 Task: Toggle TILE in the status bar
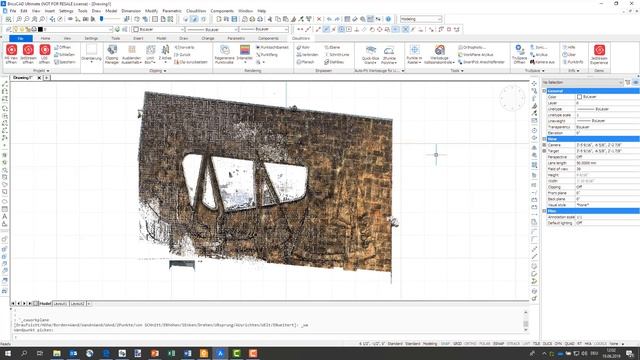(x=536, y=344)
